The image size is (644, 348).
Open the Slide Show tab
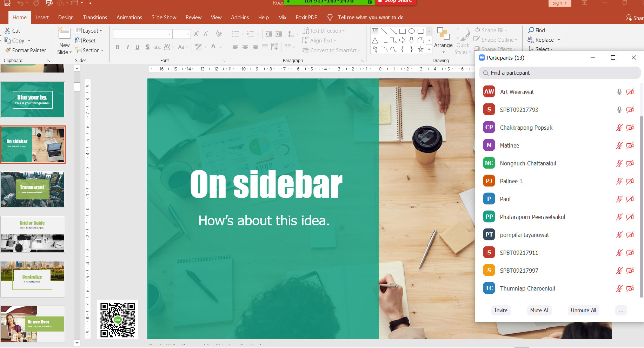pyautogui.click(x=164, y=18)
